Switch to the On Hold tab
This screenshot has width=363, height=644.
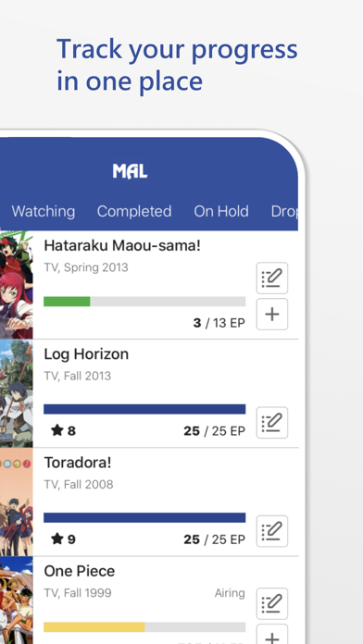coord(221,211)
